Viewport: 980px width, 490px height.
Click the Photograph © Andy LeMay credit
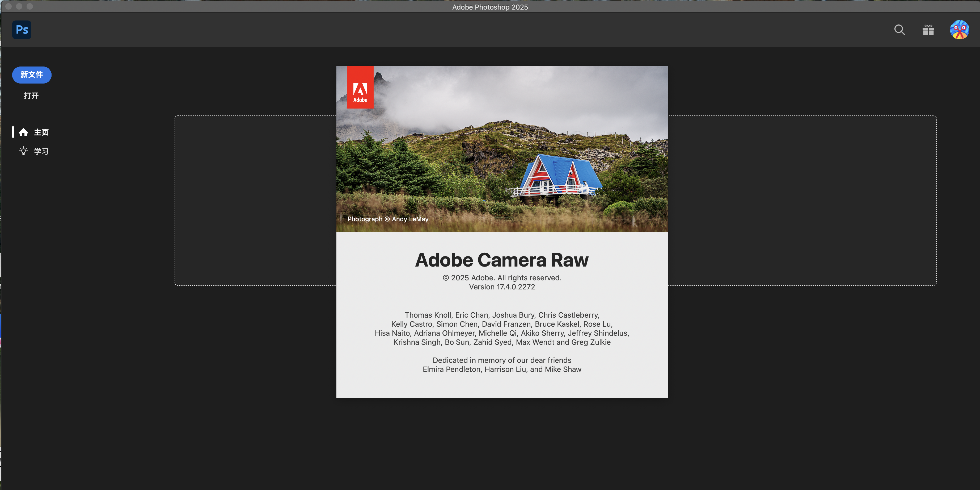click(x=388, y=219)
